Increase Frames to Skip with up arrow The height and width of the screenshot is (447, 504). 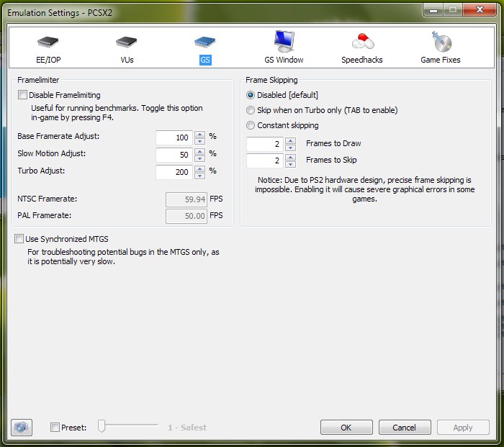291,157
